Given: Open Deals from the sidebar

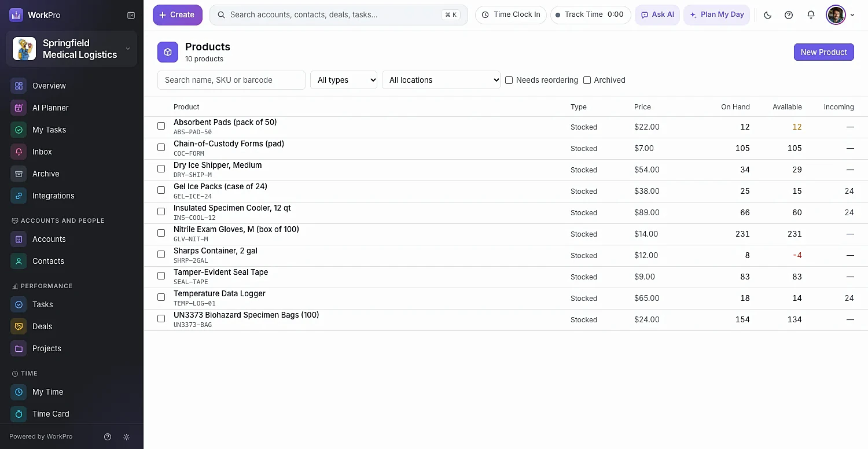Looking at the screenshot, I should (72, 326).
